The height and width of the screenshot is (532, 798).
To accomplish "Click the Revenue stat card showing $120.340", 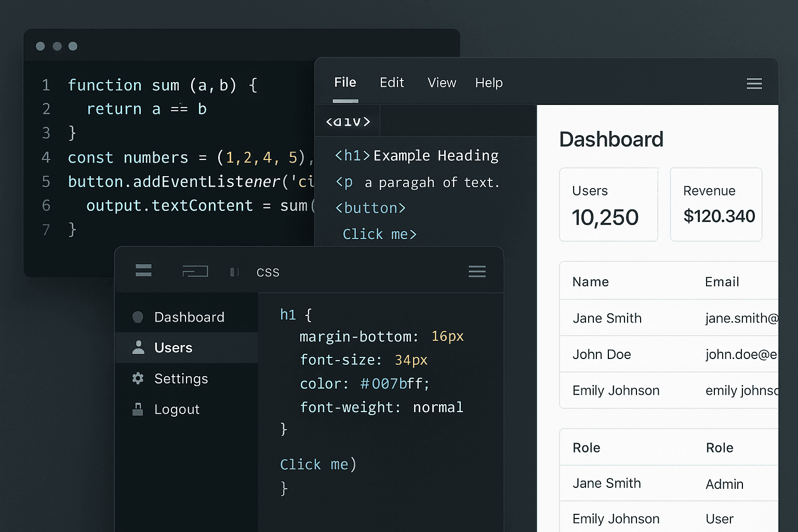I will (x=716, y=204).
